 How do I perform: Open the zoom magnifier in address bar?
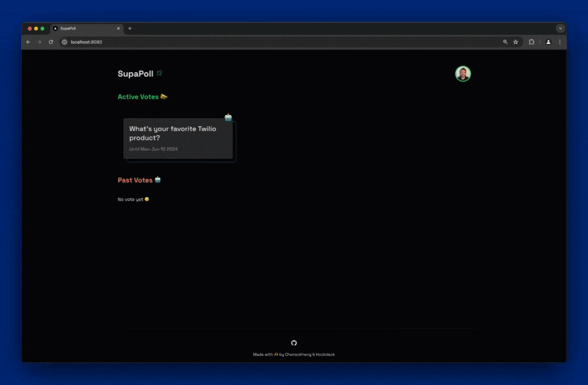point(505,42)
